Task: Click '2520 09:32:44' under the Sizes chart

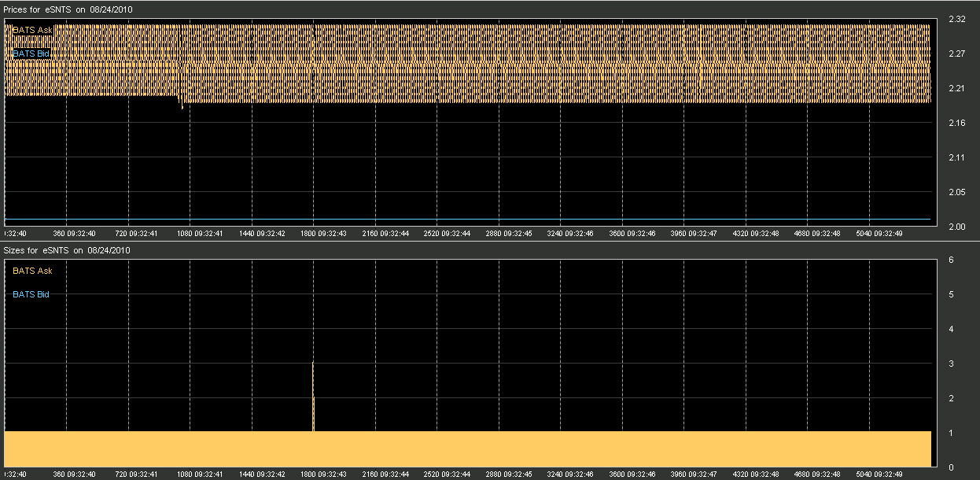Action: [x=447, y=474]
